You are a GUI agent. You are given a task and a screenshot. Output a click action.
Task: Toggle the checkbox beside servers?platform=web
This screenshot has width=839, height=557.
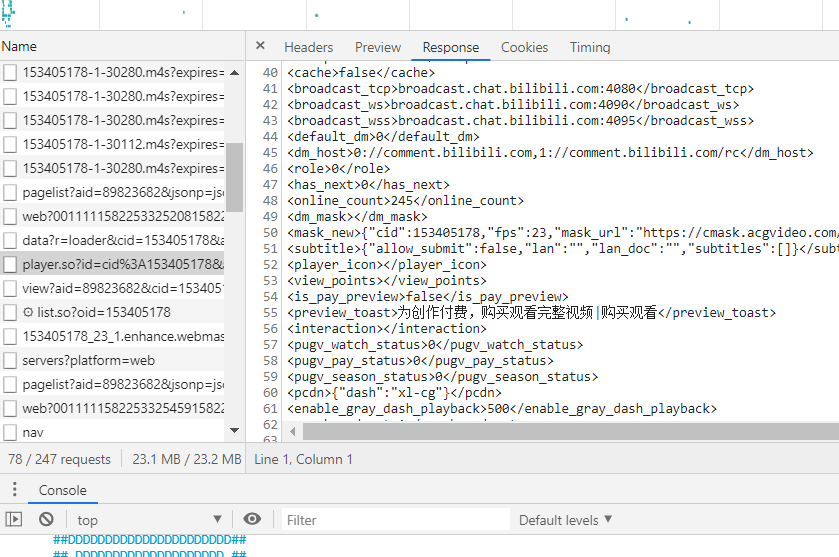tap(10, 361)
